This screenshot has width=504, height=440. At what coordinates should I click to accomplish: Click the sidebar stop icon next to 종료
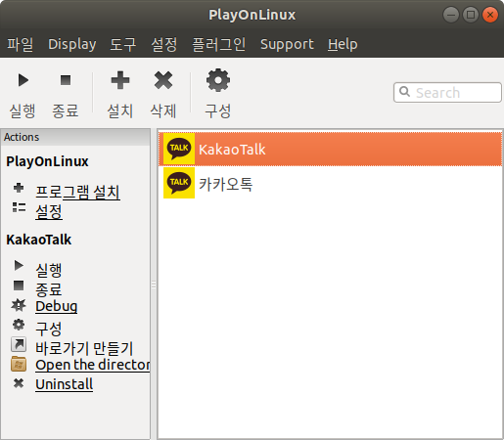point(19,286)
